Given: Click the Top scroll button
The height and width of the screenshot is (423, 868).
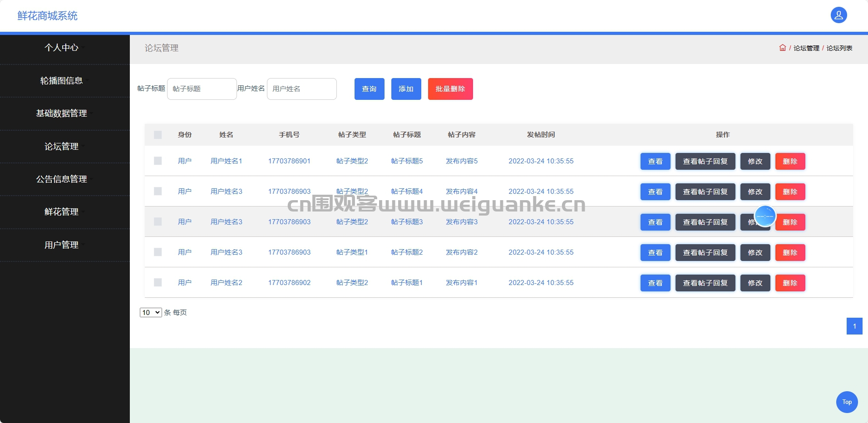Looking at the screenshot, I should 847,402.
